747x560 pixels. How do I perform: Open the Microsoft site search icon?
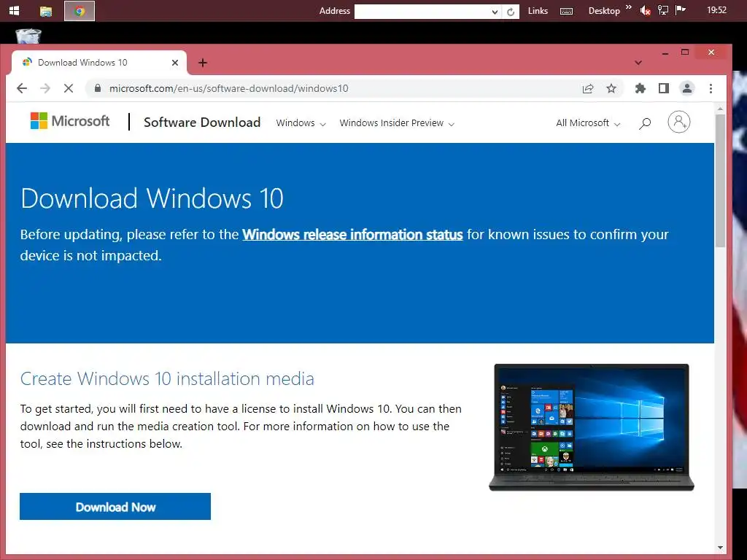click(x=645, y=123)
